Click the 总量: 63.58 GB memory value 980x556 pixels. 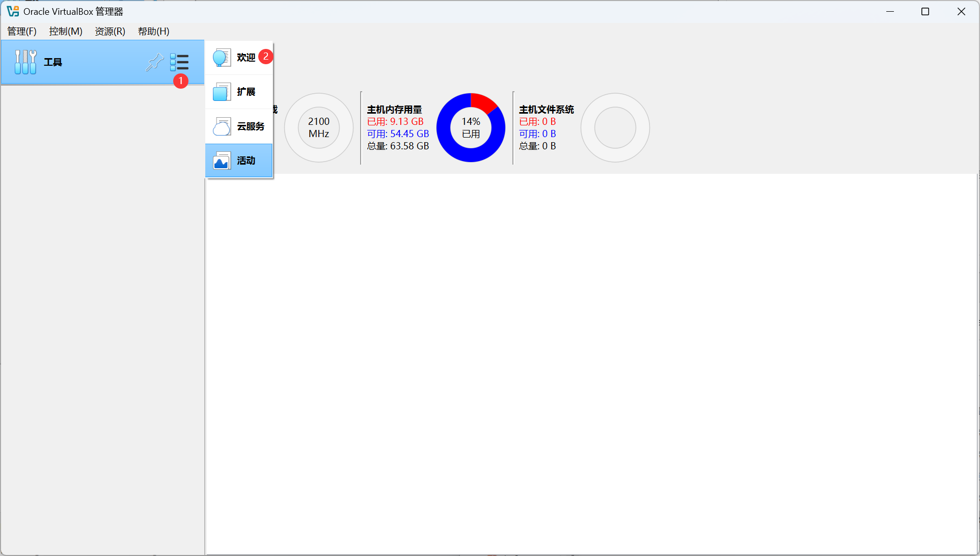click(x=398, y=146)
